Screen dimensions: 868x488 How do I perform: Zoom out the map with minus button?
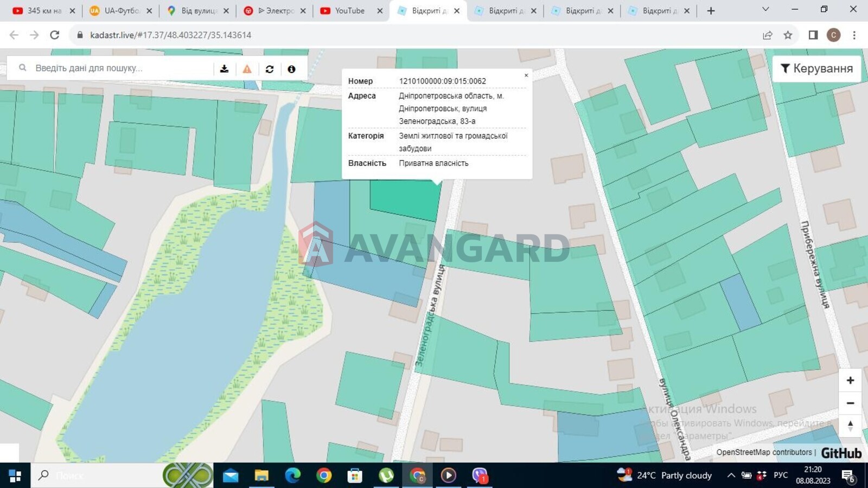[850, 403]
